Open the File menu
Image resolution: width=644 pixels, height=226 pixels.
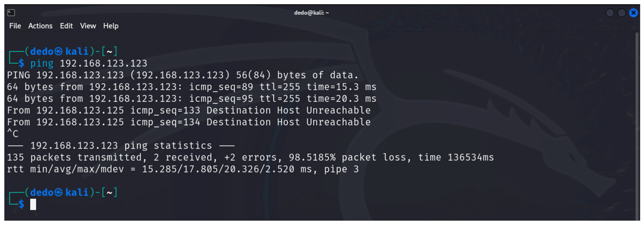[15, 26]
